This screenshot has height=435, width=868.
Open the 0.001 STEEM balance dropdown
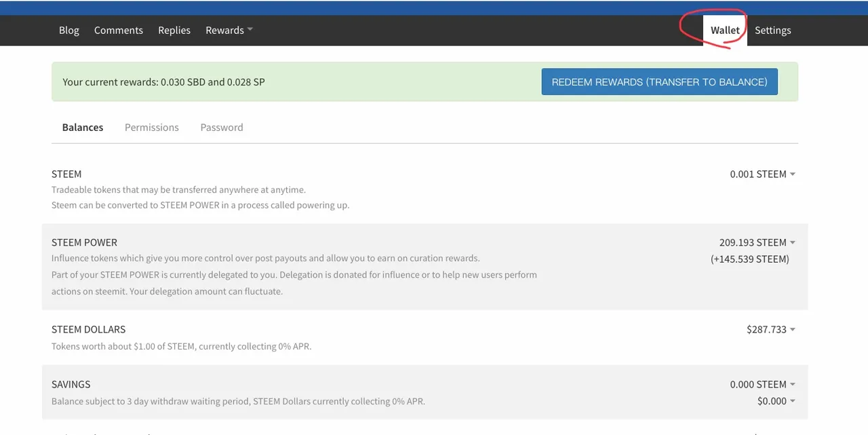point(762,174)
